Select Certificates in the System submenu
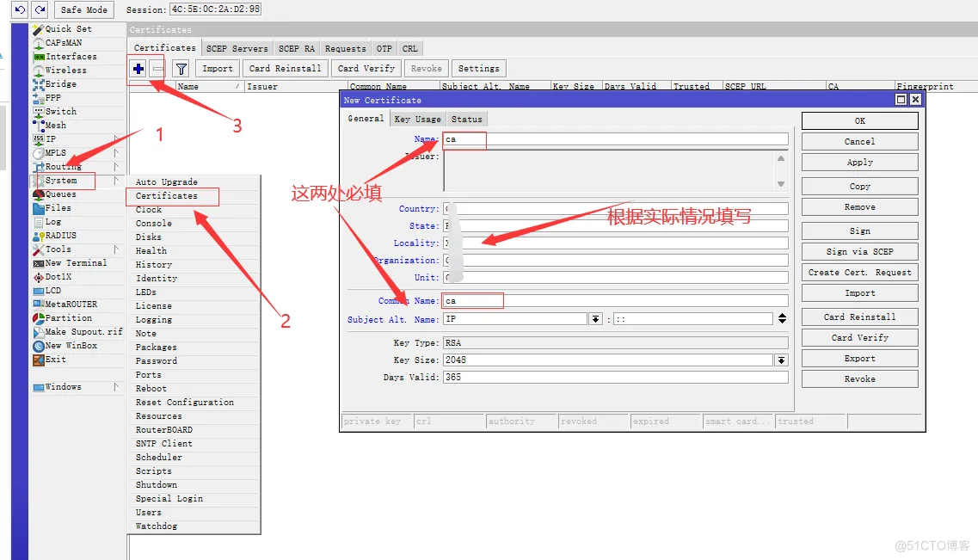978x560 pixels. click(x=167, y=196)
